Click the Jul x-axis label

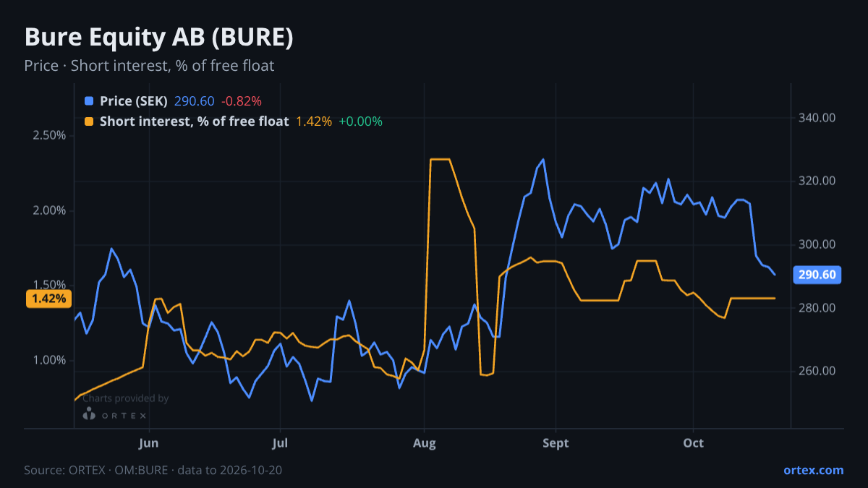coord(281,442)
